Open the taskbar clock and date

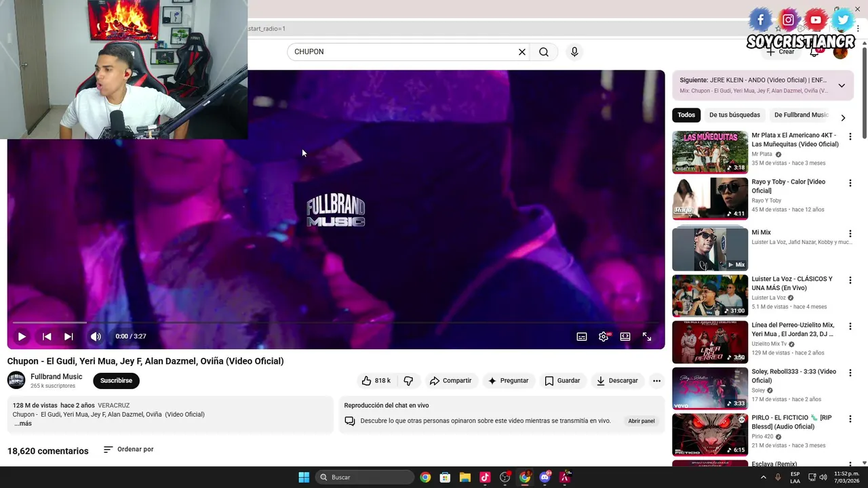click(847, 477)
